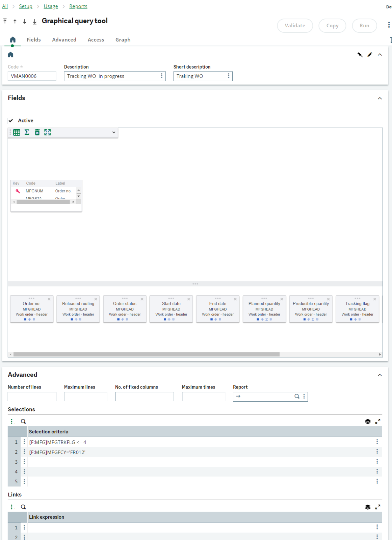Image resolution: width=392 pixels, height=540 pixels.
Task: Collapse the Advanced section
Action: [380, 375]
